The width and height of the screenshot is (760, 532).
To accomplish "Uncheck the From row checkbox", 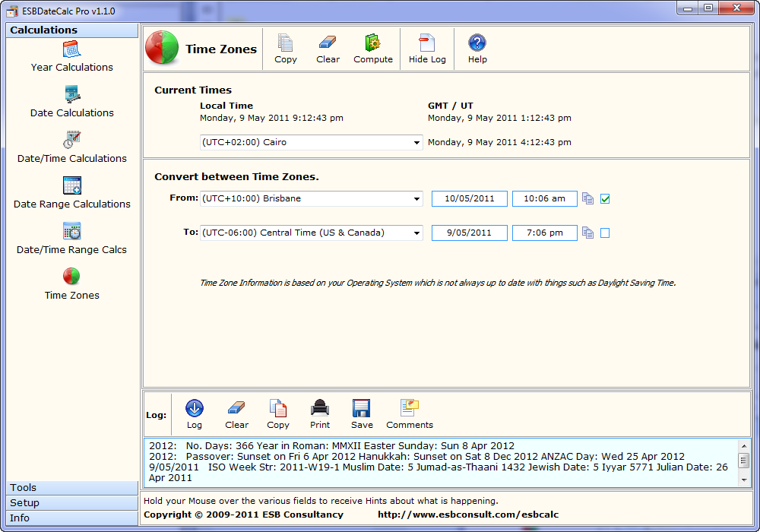I will point(605,198).
